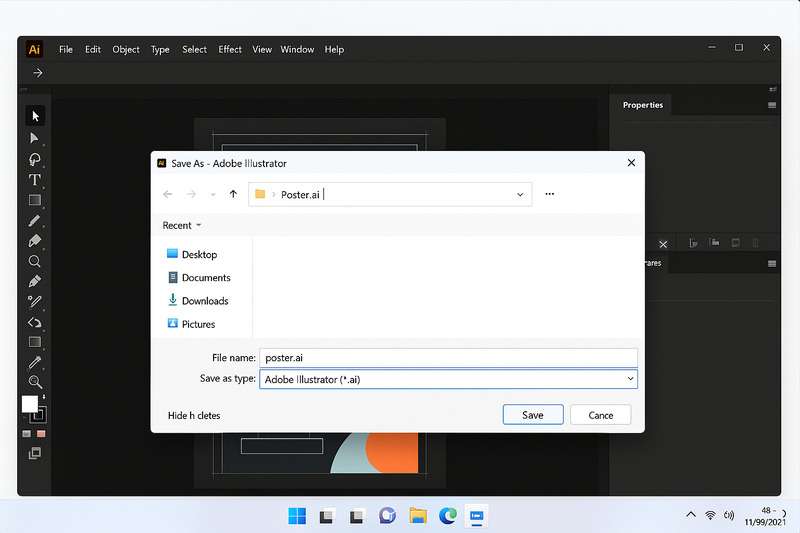Open recent locations dropdown arrow
Screen dimensions: 800x533
pos(213,195)
